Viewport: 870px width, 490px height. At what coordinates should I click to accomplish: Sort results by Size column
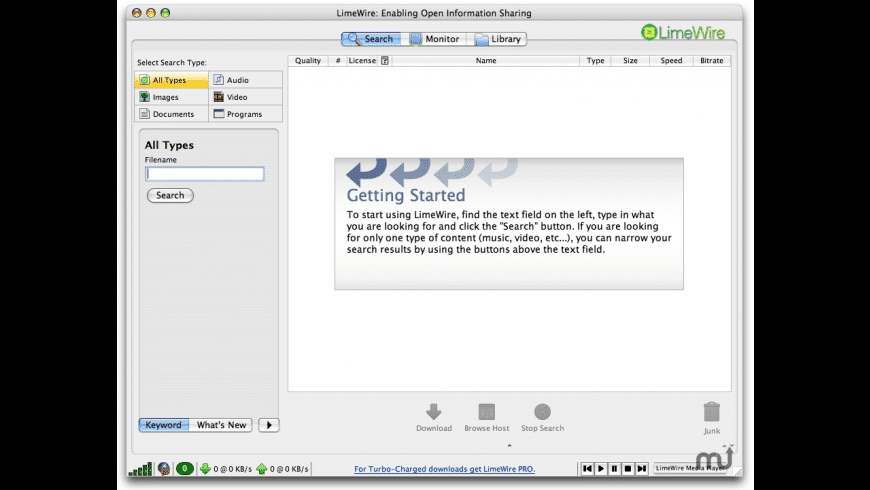point(630,60)
